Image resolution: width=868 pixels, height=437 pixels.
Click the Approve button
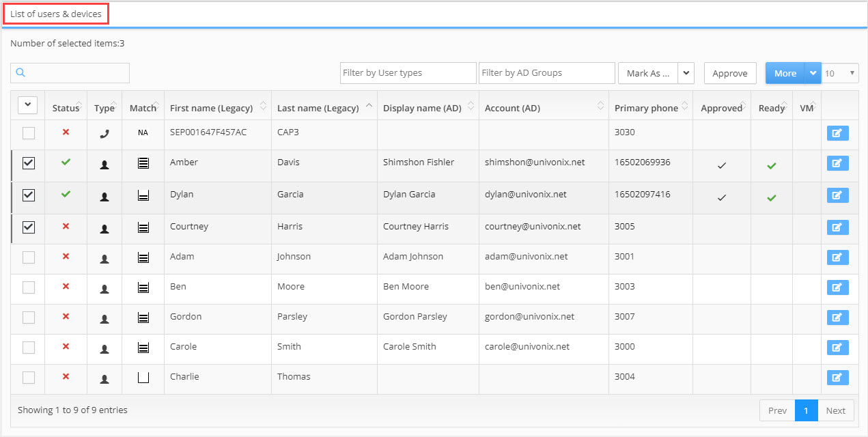click(x=729, y=72)
